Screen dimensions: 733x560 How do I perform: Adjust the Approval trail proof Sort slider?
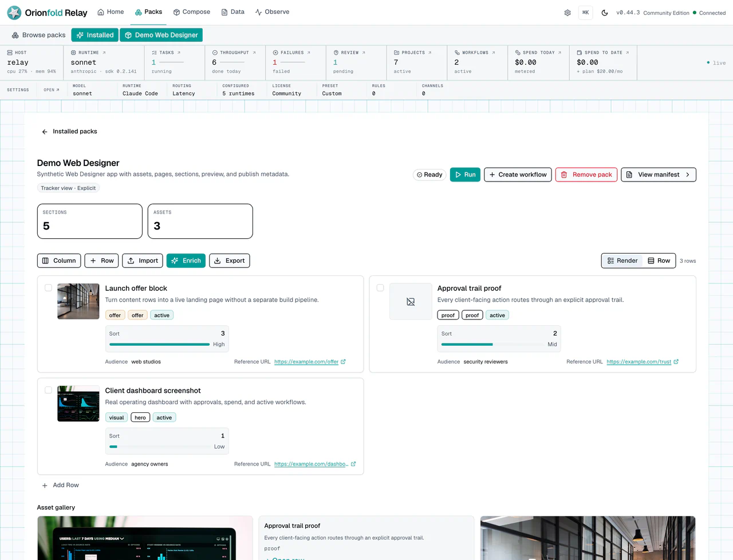pyautogui.click(x=491, y=344)
